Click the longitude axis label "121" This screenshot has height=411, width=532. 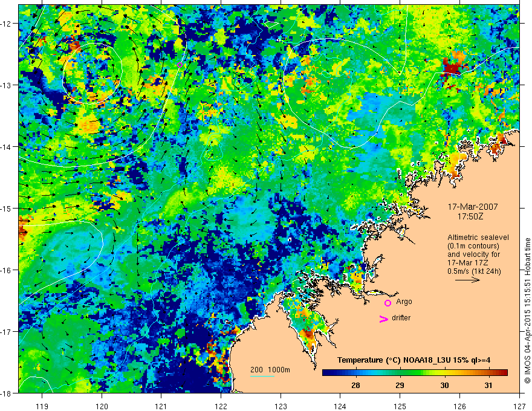(161, 406)
